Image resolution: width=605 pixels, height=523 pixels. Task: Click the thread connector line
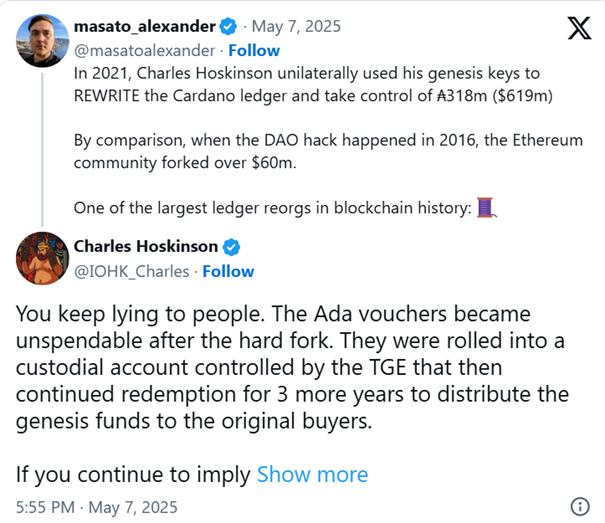tap(42, 150)
